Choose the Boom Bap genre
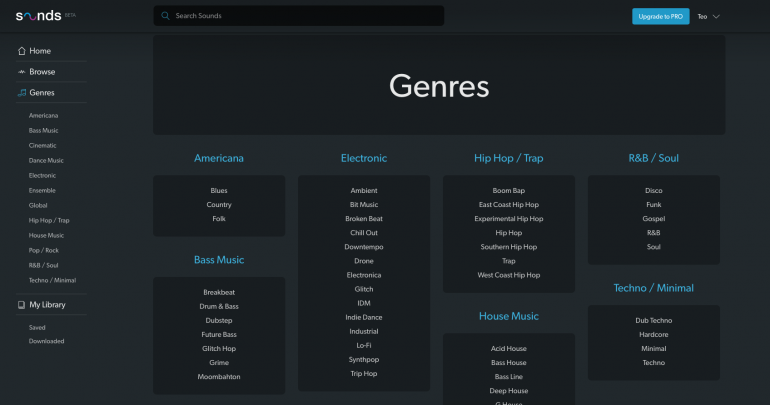 click(x=508, y=190)
